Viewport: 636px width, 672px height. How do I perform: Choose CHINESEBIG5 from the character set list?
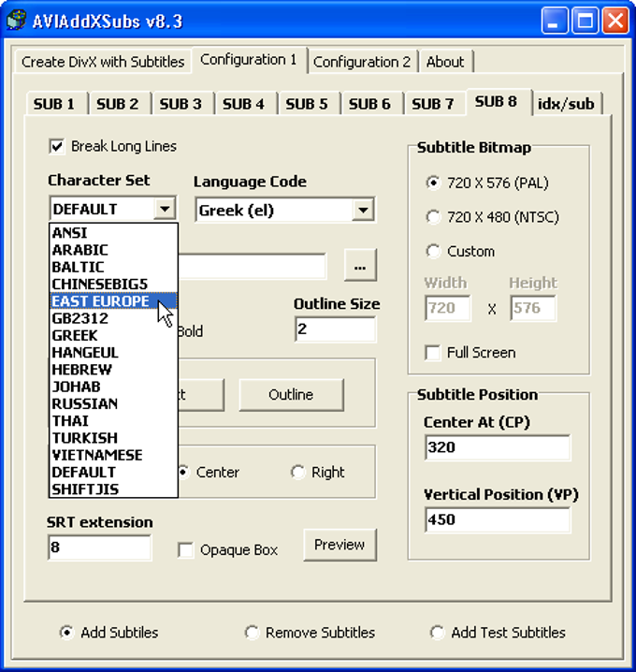pos(113,285)
